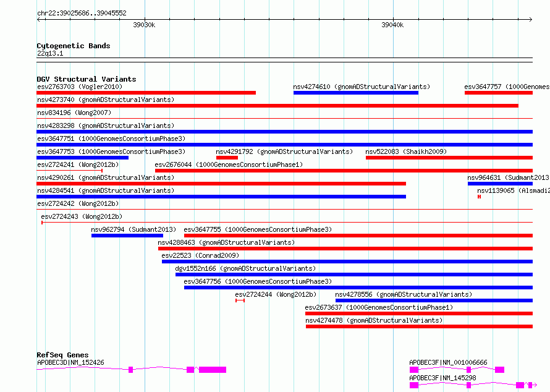Open esv2724241 (Wong2012b) variant
The height and width of the screenshot is (392, 550).
click(78, 164)
